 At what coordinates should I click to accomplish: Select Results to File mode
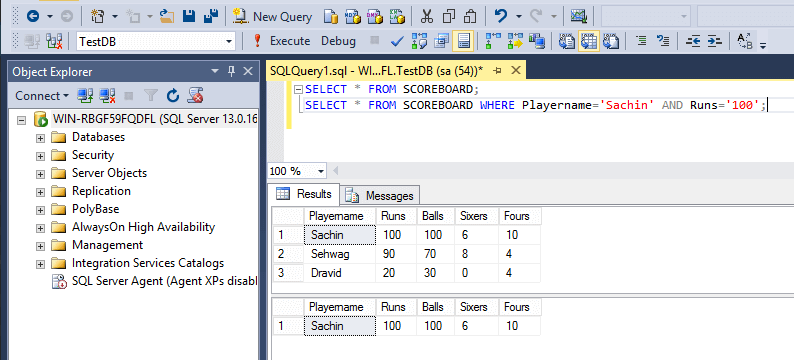[611, 41]
